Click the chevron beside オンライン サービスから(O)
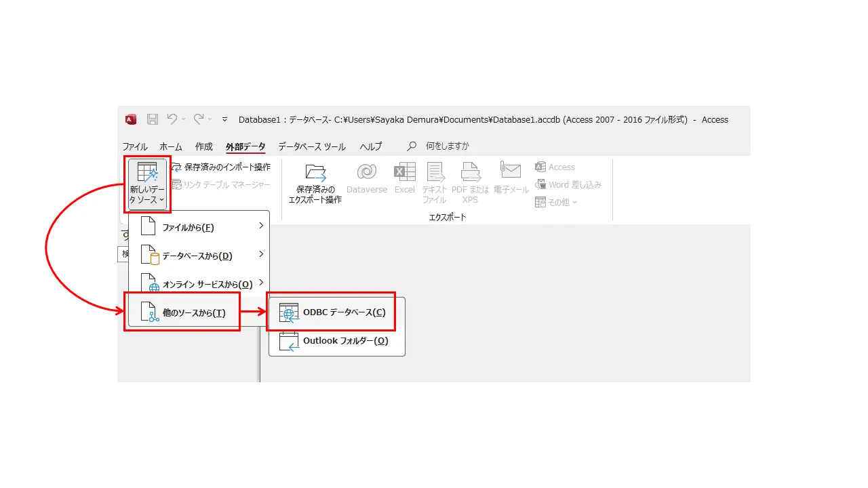Screen dimensions: 868x488 261,283
